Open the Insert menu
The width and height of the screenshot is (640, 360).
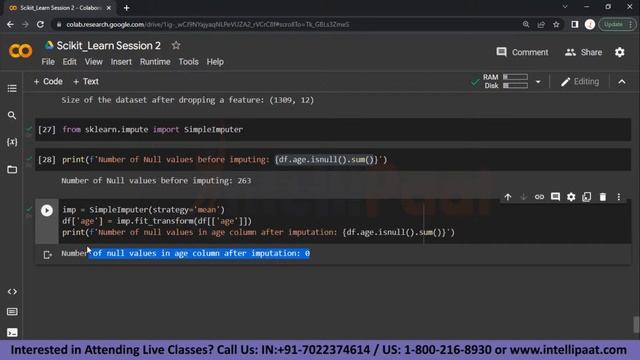coord(121,62)
